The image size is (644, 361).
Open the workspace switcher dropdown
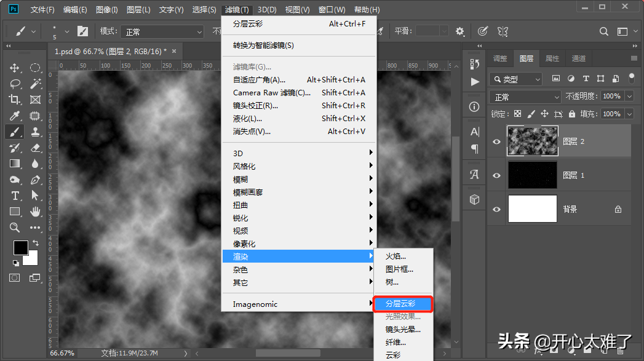pyautogui.click(x=626, y=31)
